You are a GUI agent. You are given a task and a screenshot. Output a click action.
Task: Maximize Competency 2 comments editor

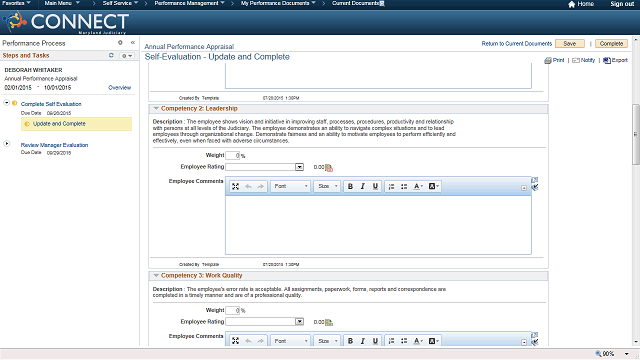[236, 187]
